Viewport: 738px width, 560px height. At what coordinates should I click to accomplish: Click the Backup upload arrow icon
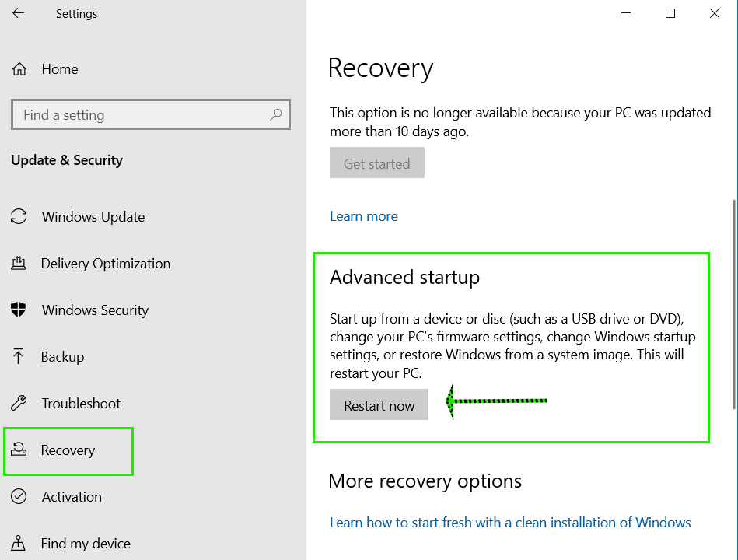(x=18, y=356)
